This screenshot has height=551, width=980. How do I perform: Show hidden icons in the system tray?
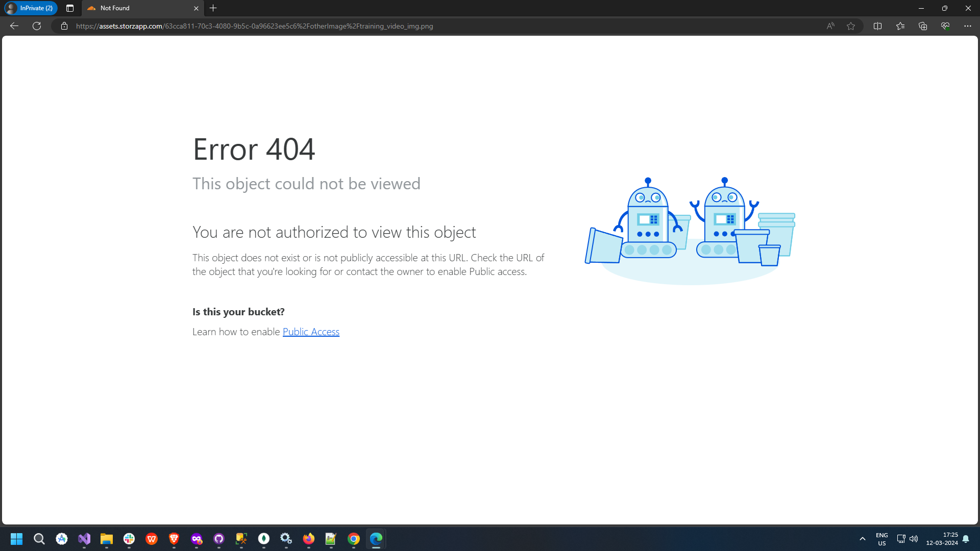tap(863, 539)
